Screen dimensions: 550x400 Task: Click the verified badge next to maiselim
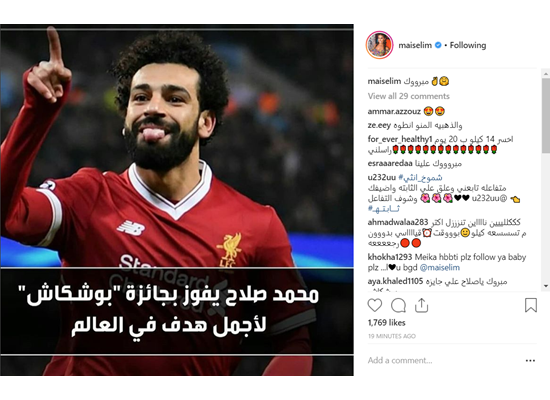coord(438,45)
